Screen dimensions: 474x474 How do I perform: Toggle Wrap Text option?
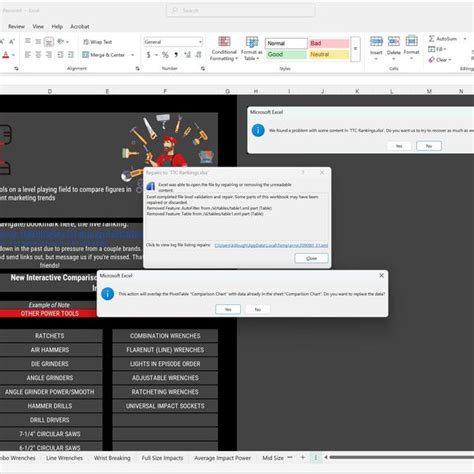click(x=97, y=42)
